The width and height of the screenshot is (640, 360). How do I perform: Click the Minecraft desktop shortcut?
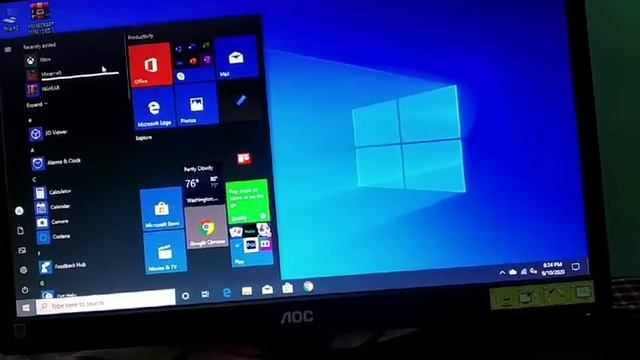click(x=40, y=18)
